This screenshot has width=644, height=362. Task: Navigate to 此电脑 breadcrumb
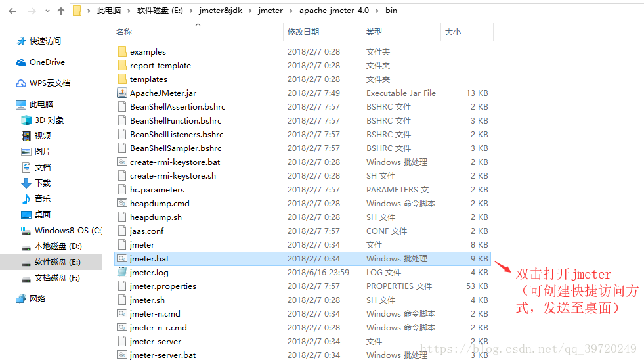pos(109,11)
